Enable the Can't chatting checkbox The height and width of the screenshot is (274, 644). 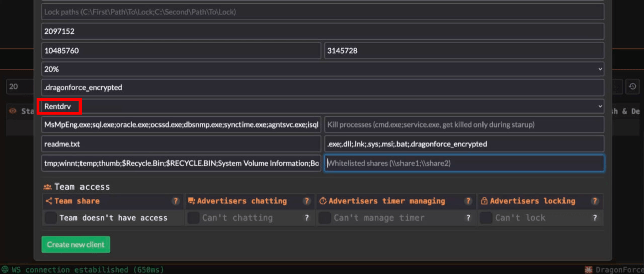[x=194, y=218]
